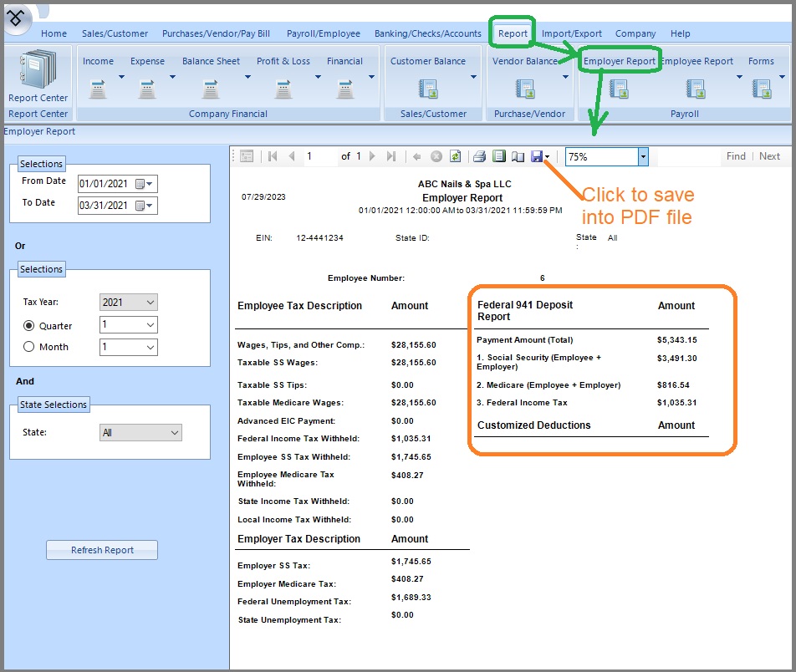Open the Balance Sheet report icon
Image resolution: width=796 pixels, height=672 pixels.
[211, 88]
